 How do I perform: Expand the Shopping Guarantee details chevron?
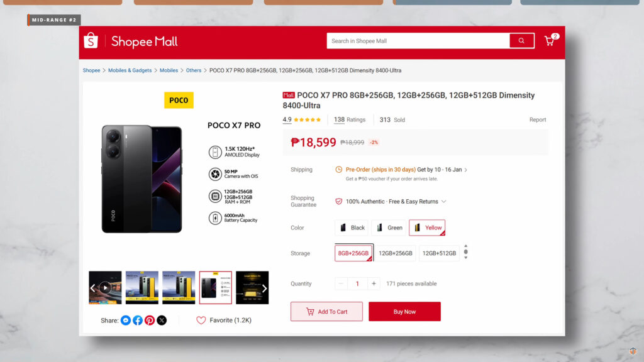pos(444,202)
